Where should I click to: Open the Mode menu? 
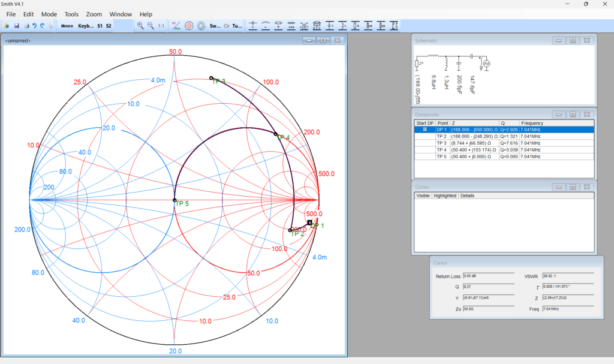coord(49,14)
